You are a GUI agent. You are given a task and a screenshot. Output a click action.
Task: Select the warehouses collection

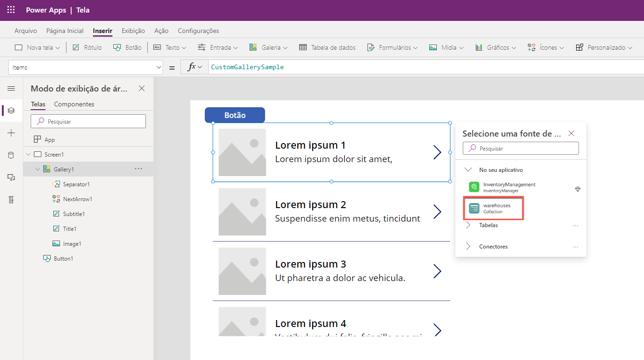tap(494, 208)
